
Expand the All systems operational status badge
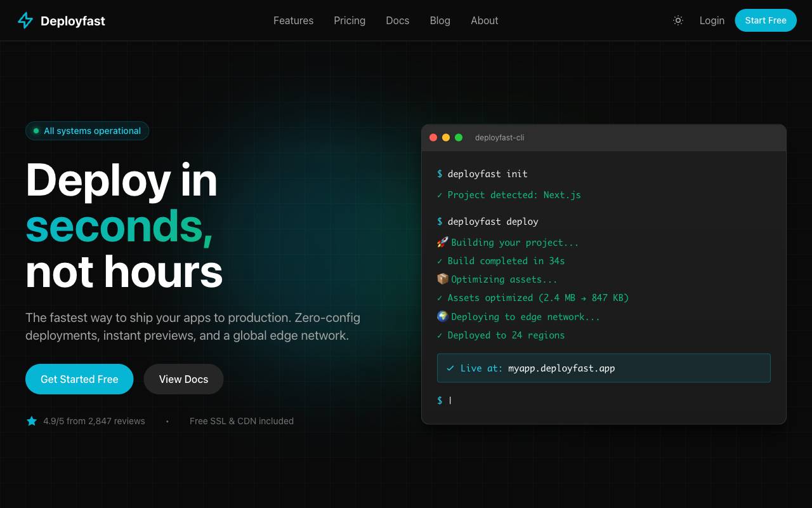tap(87, 131)
